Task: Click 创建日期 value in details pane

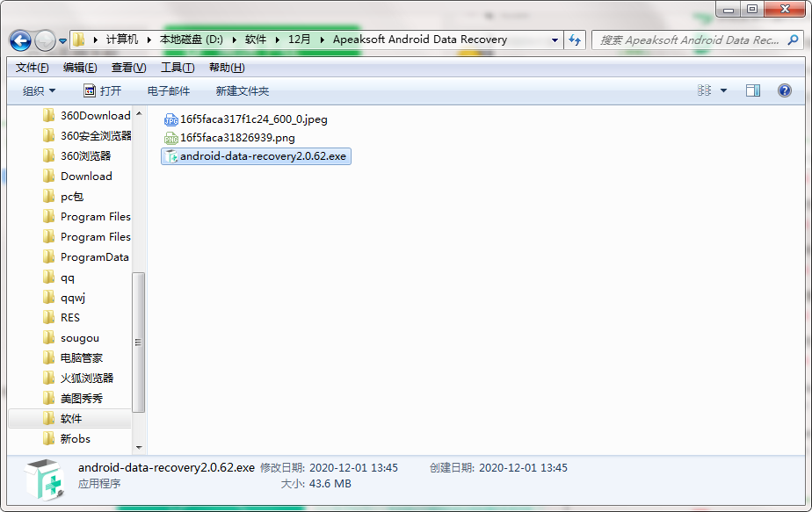Action: click(x=523, y=468)
